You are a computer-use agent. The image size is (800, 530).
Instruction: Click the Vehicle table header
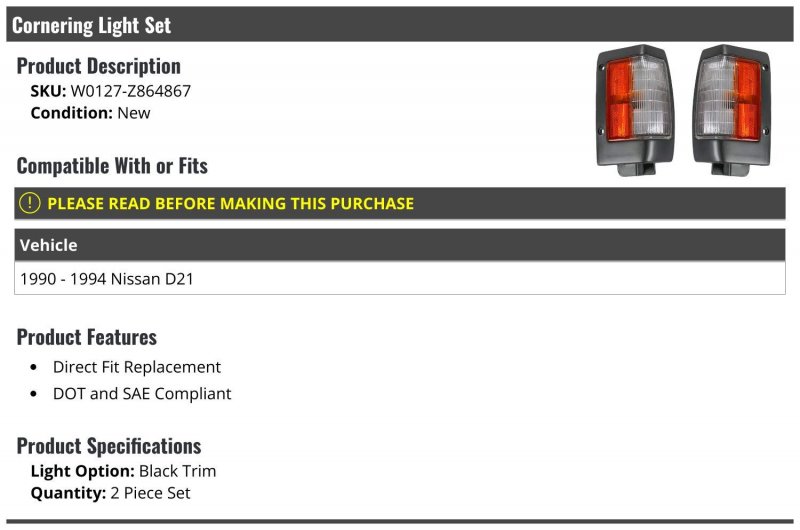pyautogui.click(x=399, y=245)
